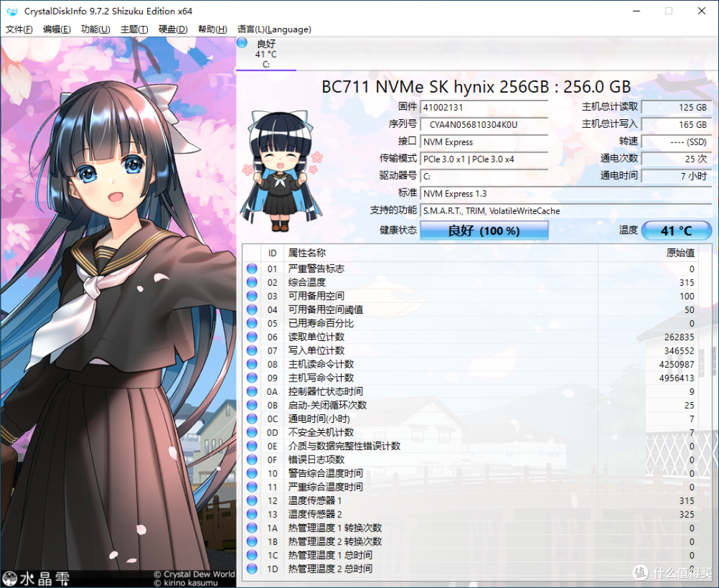Click status orb for 07 写入单位计数
The height and width of the screenshot is (588, 719).
[x=252, y=350]
